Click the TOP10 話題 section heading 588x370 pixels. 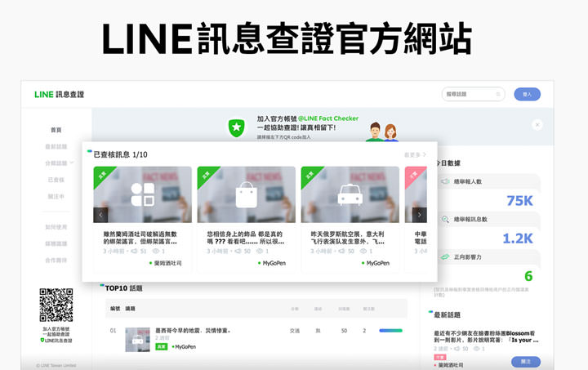[x=123, y=288]
